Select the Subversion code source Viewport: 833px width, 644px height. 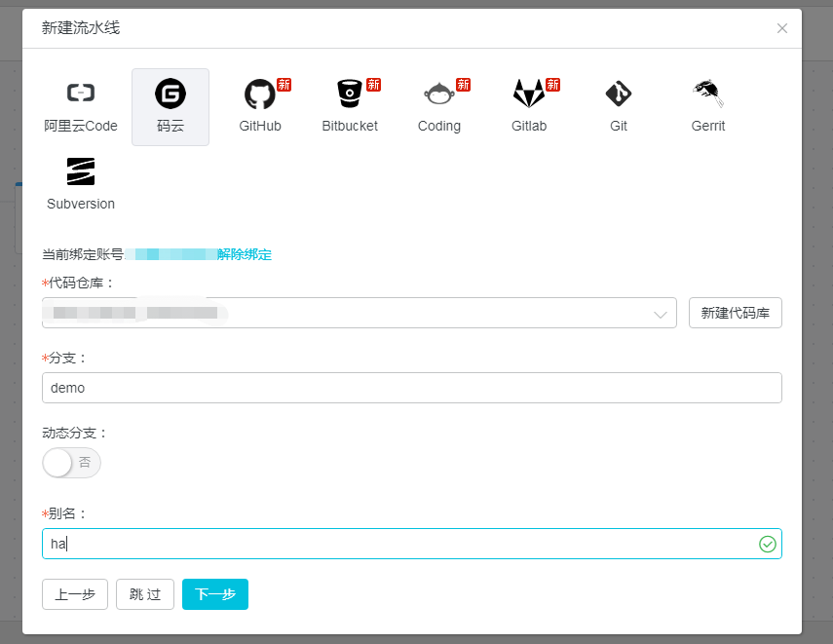click(81, 184)
